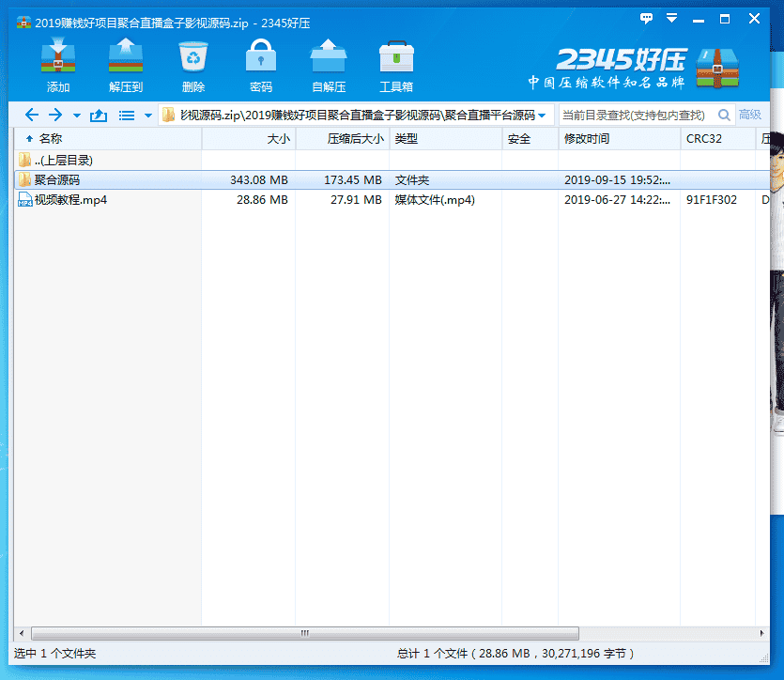Click the address bar path field
The height and width of the screenshot is (680, 784).
(356, 115)
